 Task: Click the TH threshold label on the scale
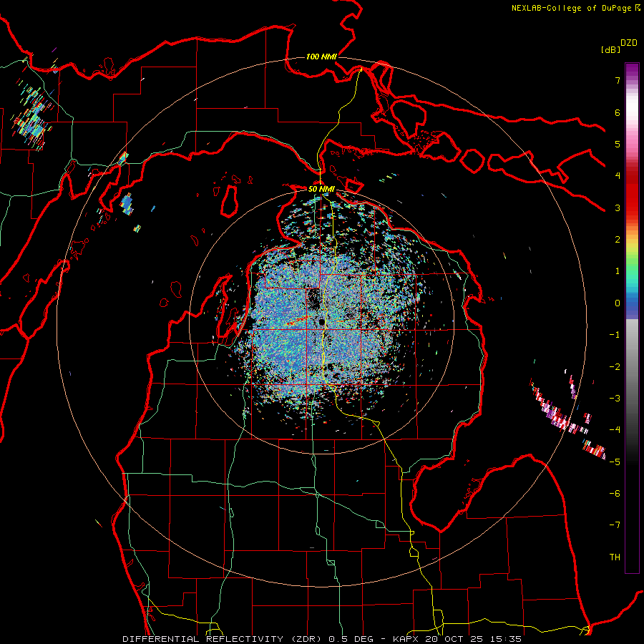(x=615, y=557)
